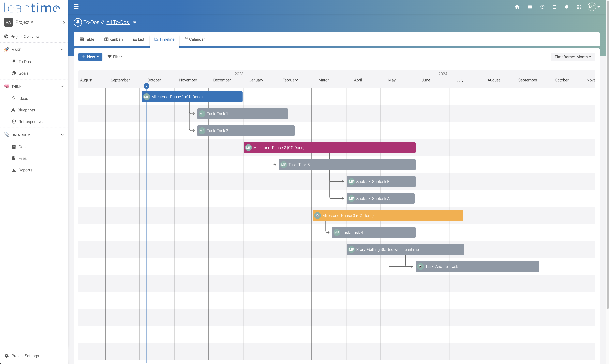
Task: Click the briefcase projects icon
Action: [x=530, y=7]
